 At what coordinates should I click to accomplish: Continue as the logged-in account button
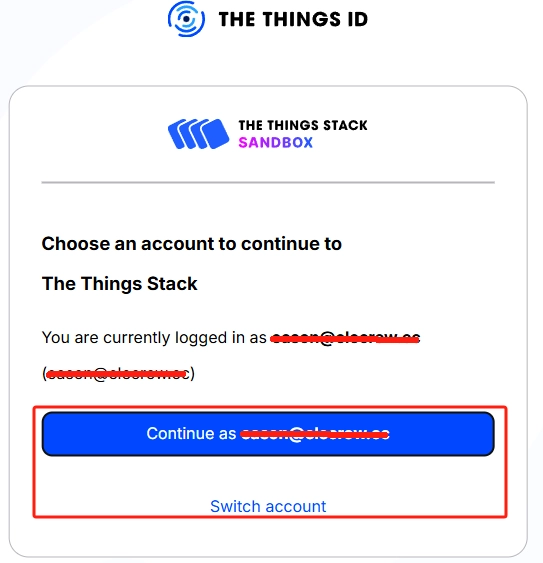pyautogui.click(x=268, y=434)
